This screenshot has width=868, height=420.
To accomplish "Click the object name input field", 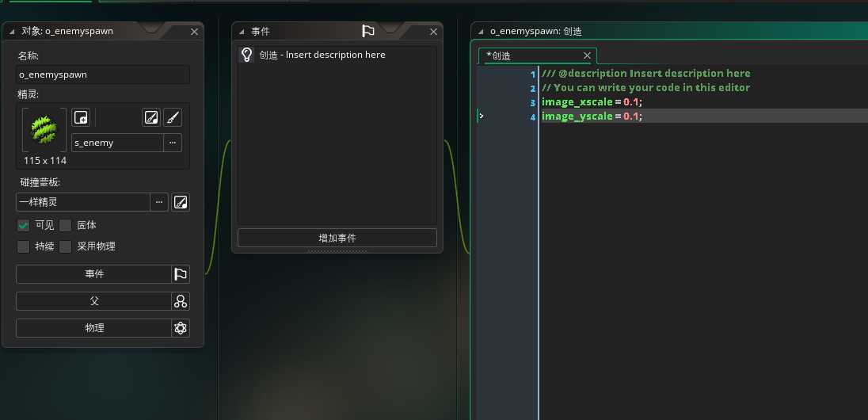I will pyautogui.click(x=103, y=74).
